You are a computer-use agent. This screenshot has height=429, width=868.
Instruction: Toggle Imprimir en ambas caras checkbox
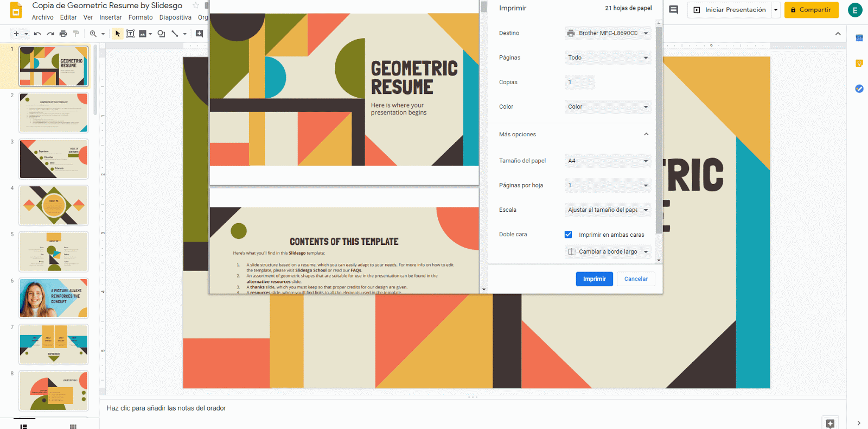click(568, 235)
